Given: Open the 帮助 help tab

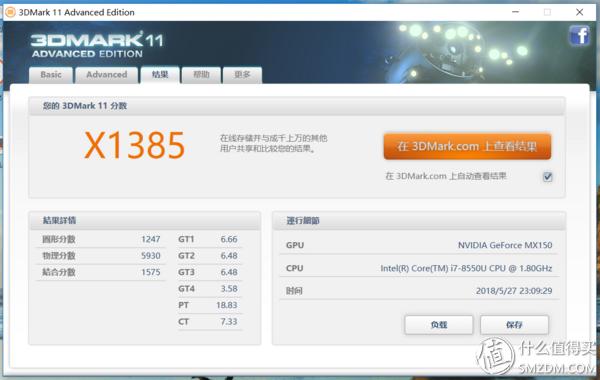Looking at the screenshot, I should (x=201, y=75).
